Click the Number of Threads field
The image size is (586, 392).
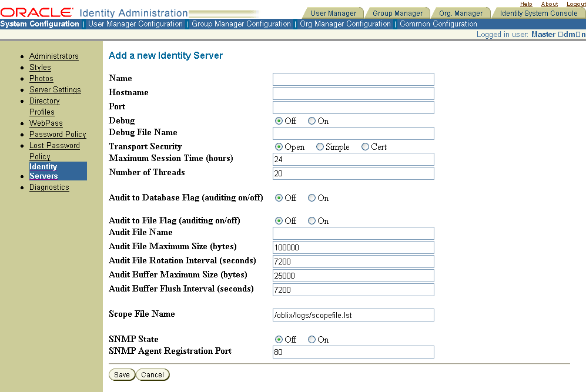[353, 173]
